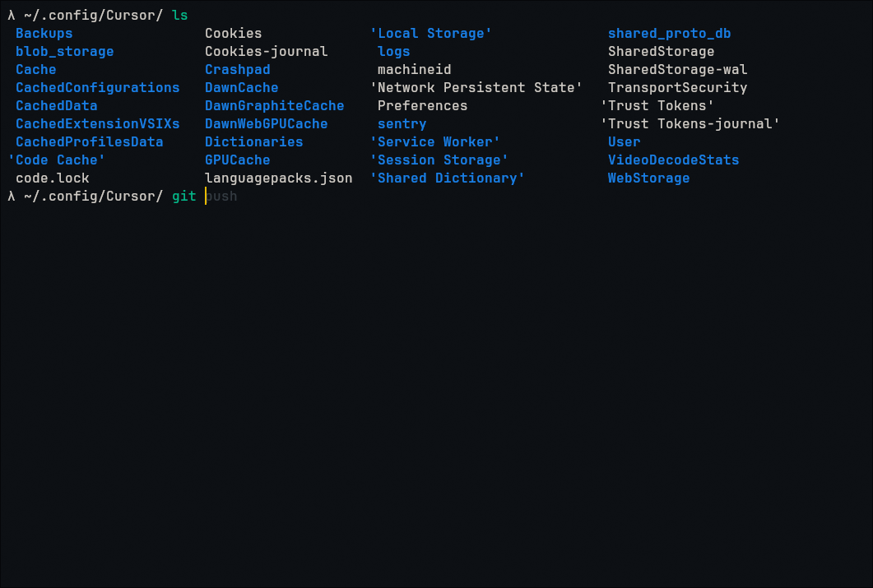The height and width of the screenshot is (588, 873).
Task: Click CachedProfilesData directory name
Action: [x=89, y=141]
